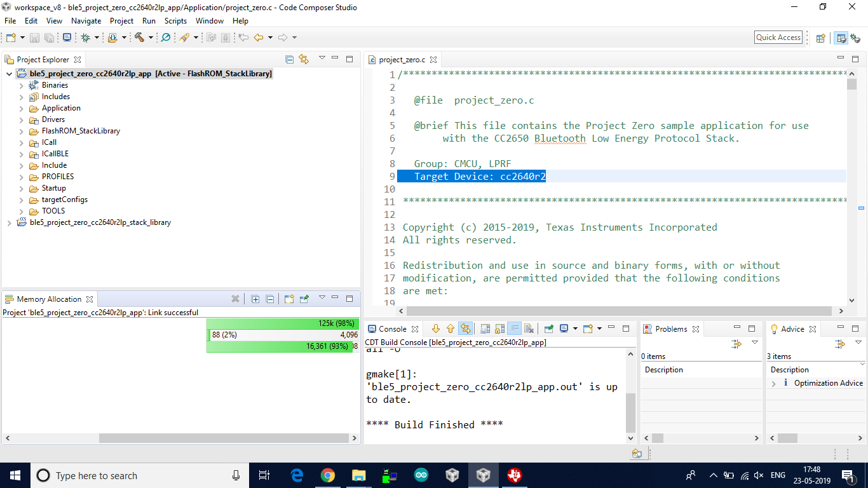Screen dimensions: 868x488
Task: Open the Texas Instruments taskbar app
Action: pyautogui.click(x=515, y=475)
